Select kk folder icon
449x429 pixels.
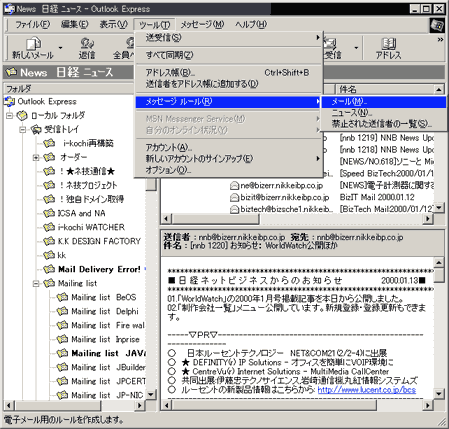(49, 255)
